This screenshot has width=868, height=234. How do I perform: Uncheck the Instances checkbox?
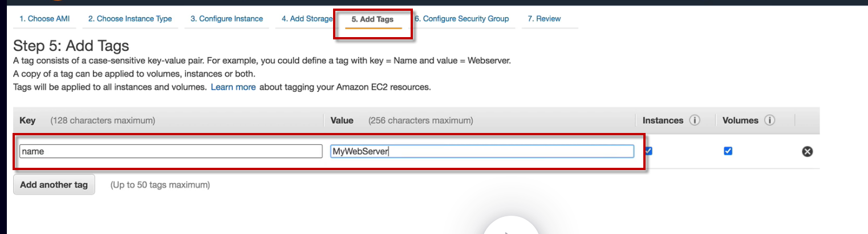click(x=648, y=151)
